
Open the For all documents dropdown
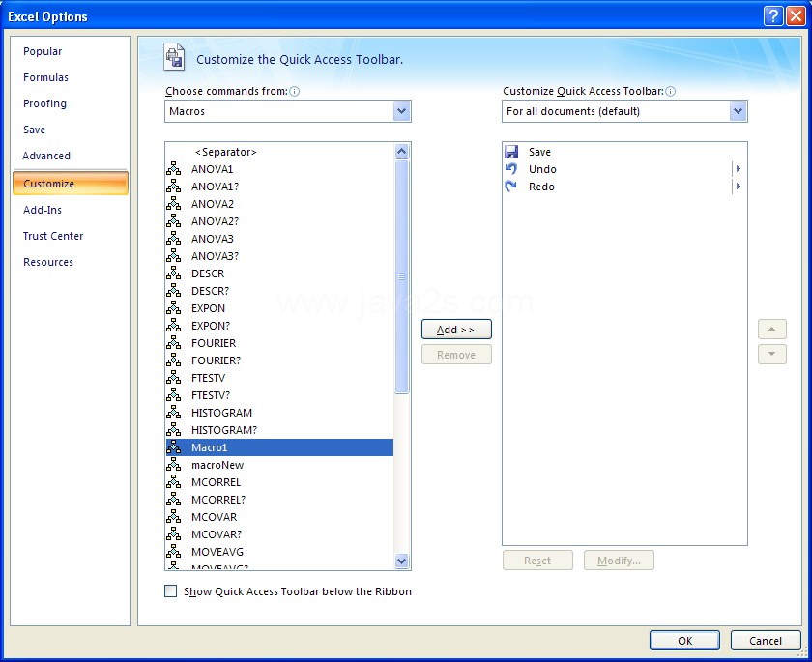click(738, 111)
